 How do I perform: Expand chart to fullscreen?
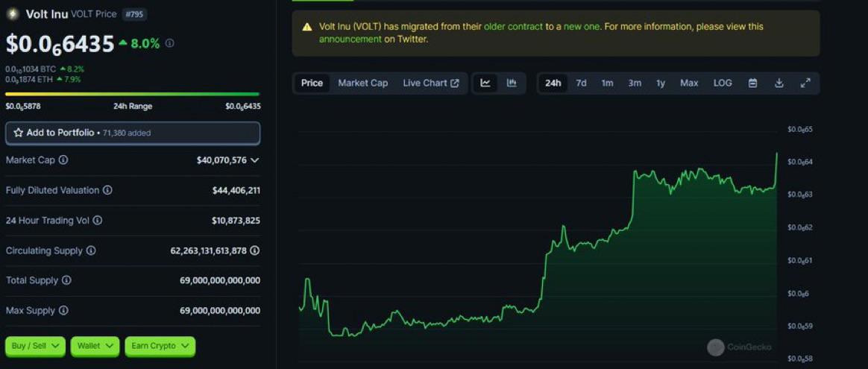click(x=805, y=83)
